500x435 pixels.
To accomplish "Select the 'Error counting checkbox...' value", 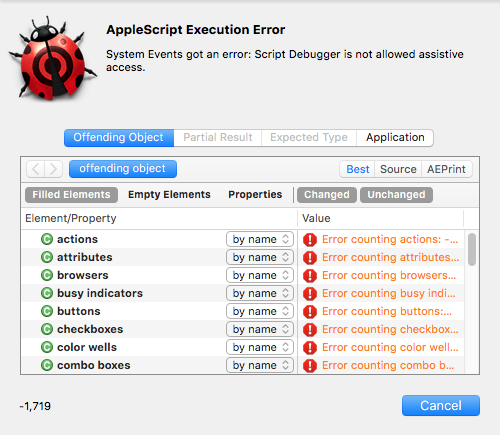I will click(x=390, y=329).
